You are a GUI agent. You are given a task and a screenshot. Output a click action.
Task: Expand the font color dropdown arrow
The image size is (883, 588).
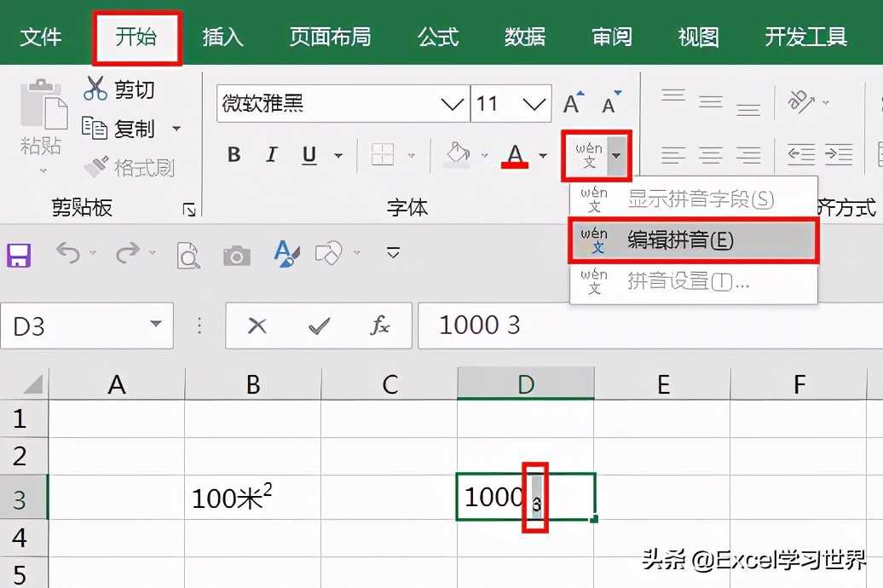tap(543, 155)
